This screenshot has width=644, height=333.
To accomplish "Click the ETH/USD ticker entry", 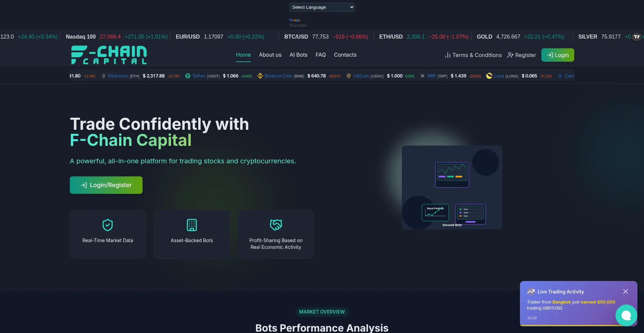I will [424, 37].
